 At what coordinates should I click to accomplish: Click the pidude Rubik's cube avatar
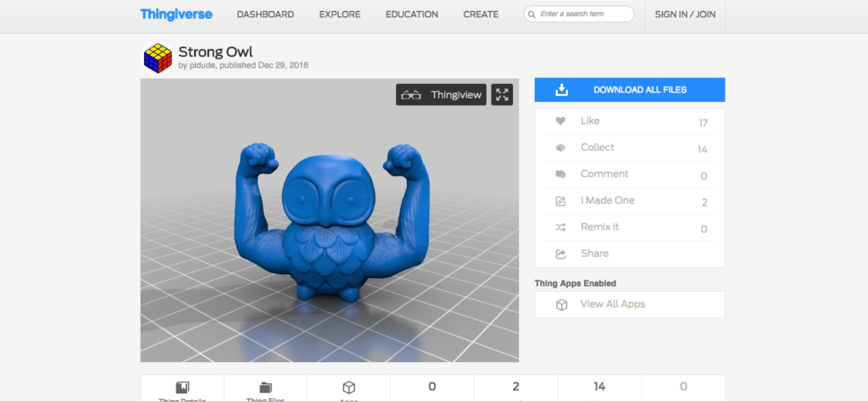point(157,59)
